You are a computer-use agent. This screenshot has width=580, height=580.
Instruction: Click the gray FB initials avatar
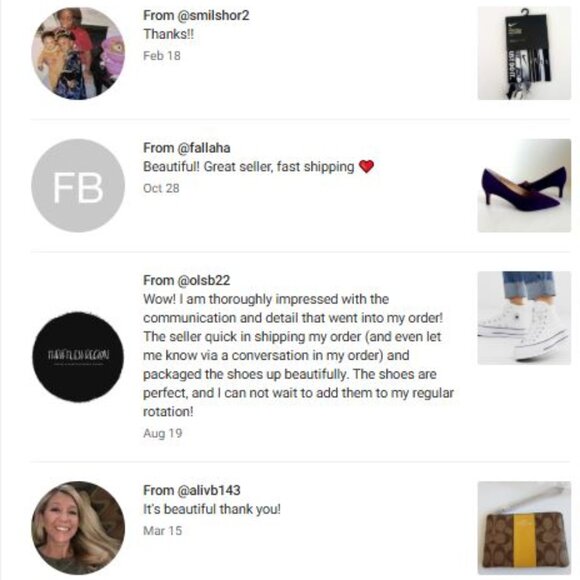[78, 186]
